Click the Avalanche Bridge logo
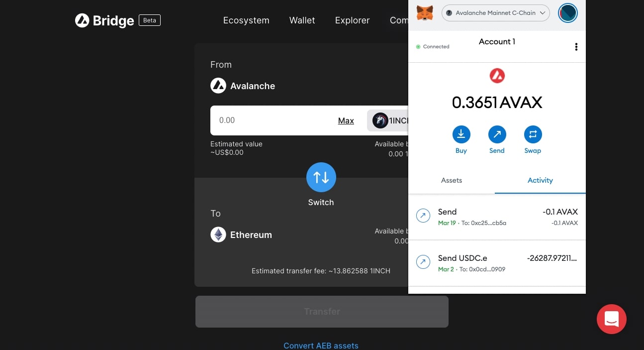The width and height of the screenshot is (644, 350). coord(104,20)
